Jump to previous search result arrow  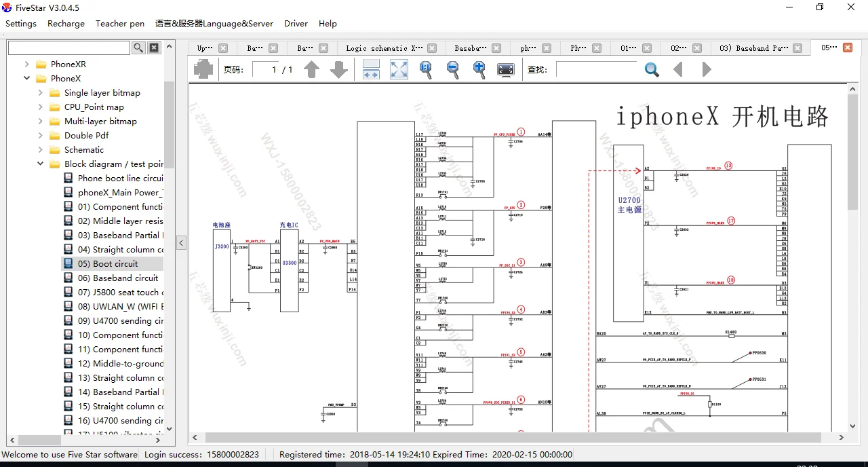pyautogui.click(x=677, y=69)
